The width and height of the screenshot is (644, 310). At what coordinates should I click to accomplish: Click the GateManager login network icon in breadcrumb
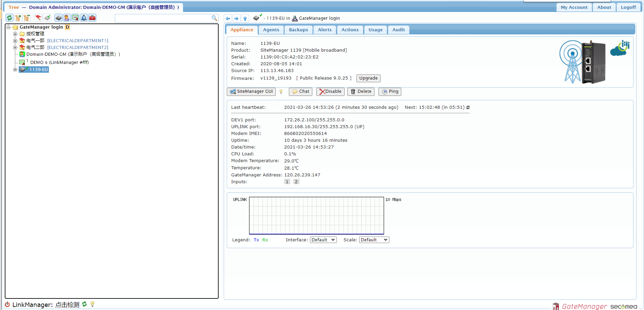[295, 18]
